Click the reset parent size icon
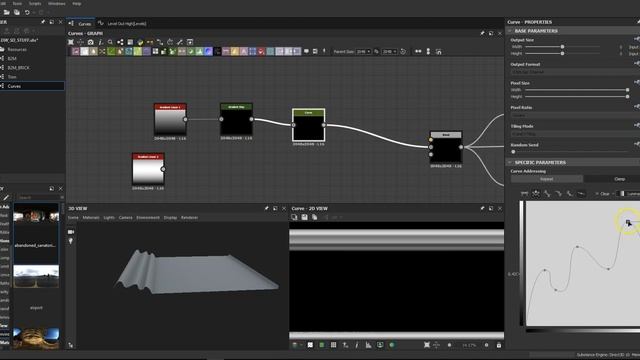The width and height of the screenshot is (640, 360). (403, 51)
